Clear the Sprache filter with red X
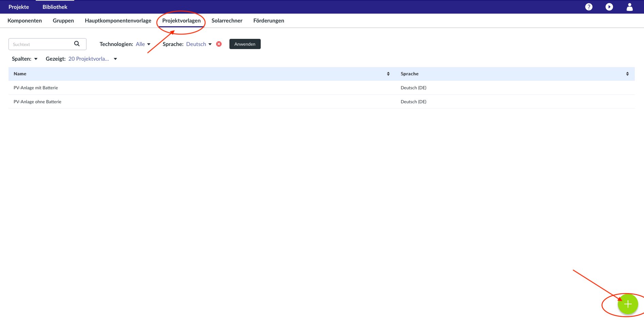 pyautogui.click(x=219, y=44)
